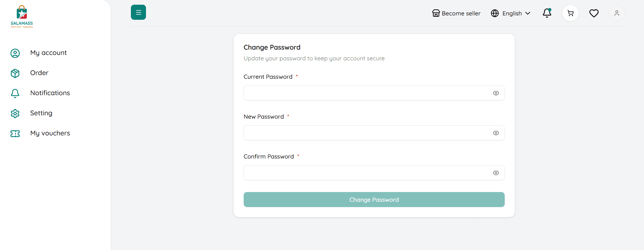The image size is (644, 250).
Task: Click the Become seller store icon
Action: point(436,13)
